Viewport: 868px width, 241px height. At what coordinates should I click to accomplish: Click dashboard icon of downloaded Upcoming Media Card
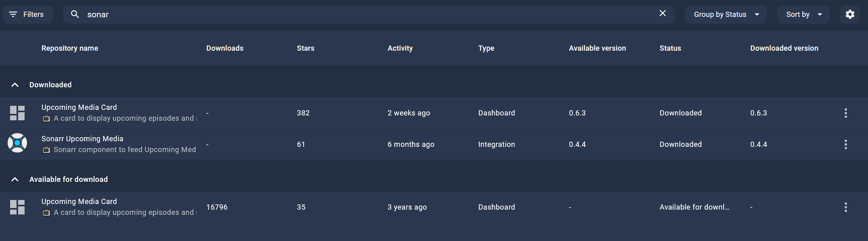(17, 113)
